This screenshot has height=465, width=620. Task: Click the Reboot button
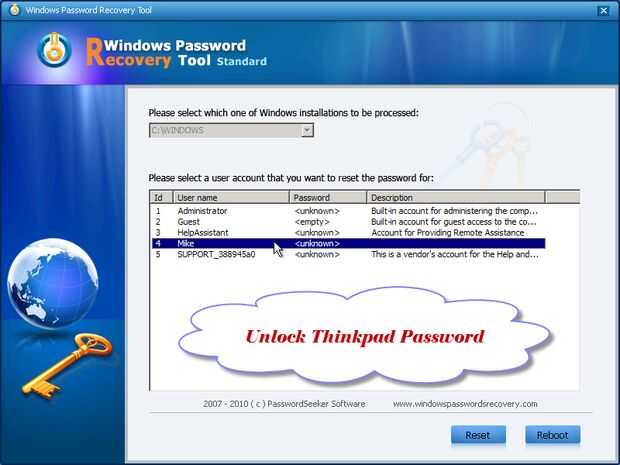click(x=553, y=435)
